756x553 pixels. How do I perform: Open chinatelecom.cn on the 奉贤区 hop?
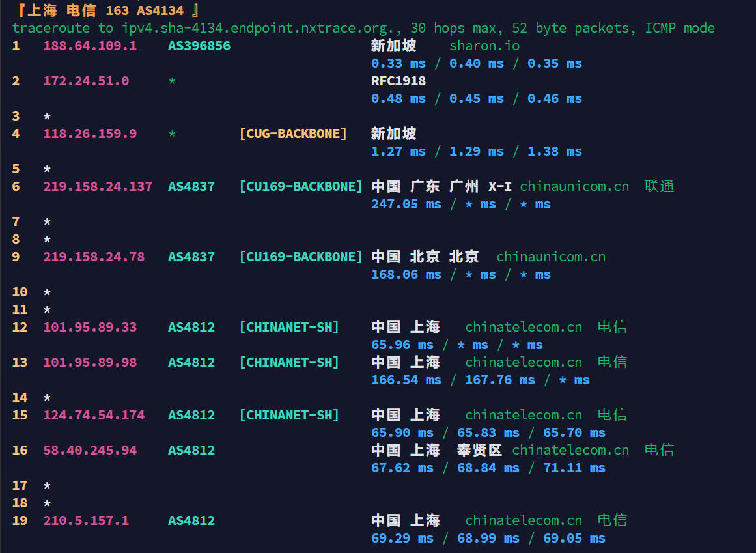(570, 450)
